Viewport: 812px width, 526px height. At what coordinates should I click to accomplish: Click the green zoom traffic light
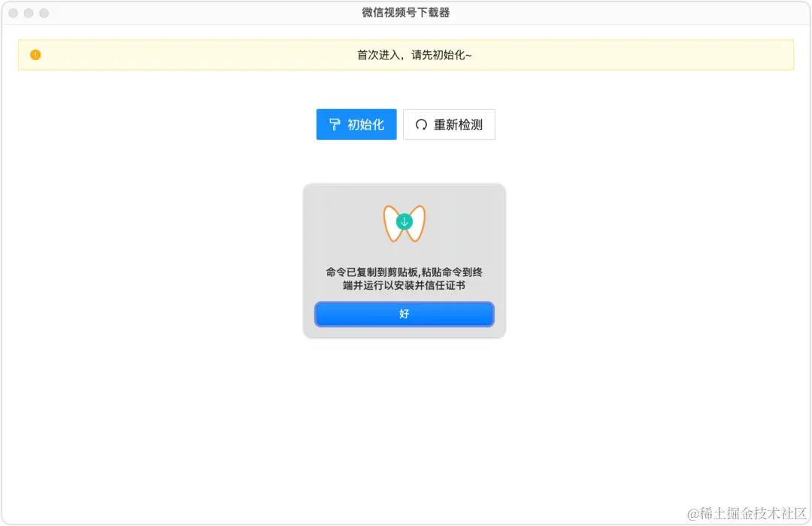(44, 13)
